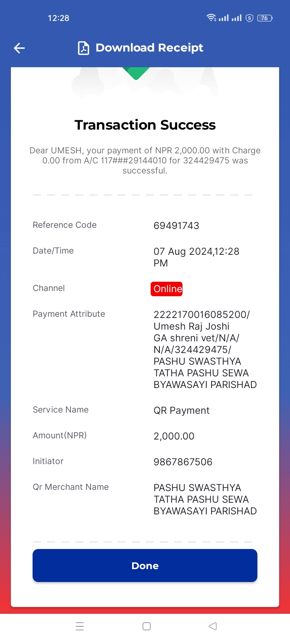Select the reference code 69491743
290x644 pixels.
click(176, 225)
